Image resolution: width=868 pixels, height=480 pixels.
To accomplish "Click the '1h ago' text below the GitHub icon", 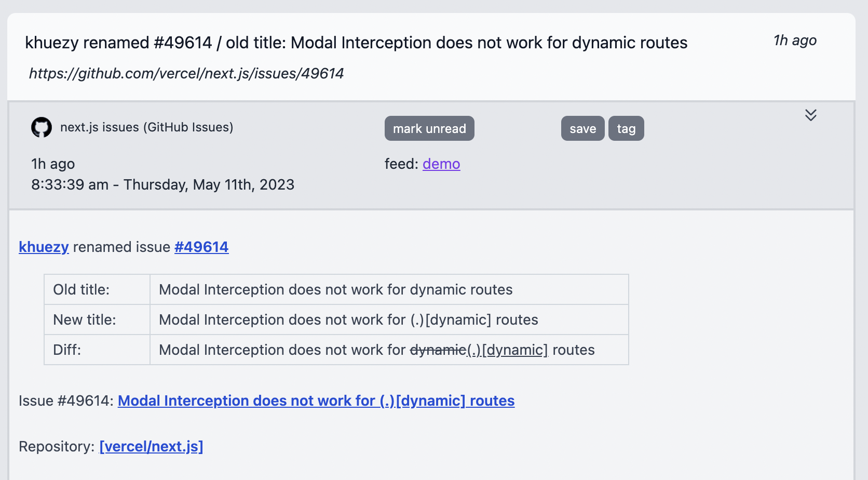I will pyautogui.click(x=53, y=164).
